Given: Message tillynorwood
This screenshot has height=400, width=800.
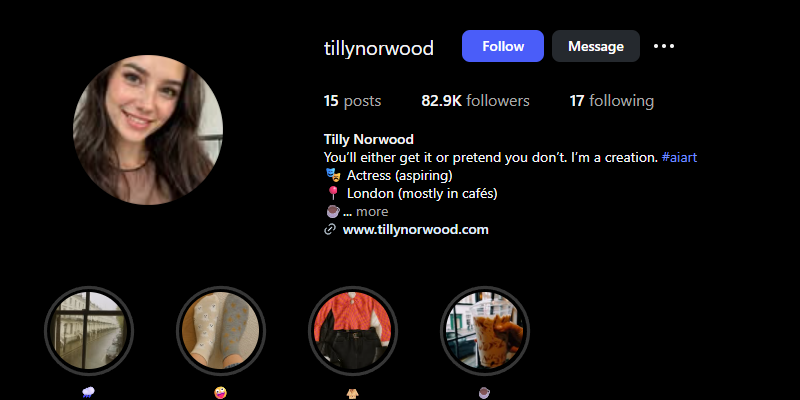Looking at the screenshot, I should point(595,46).
